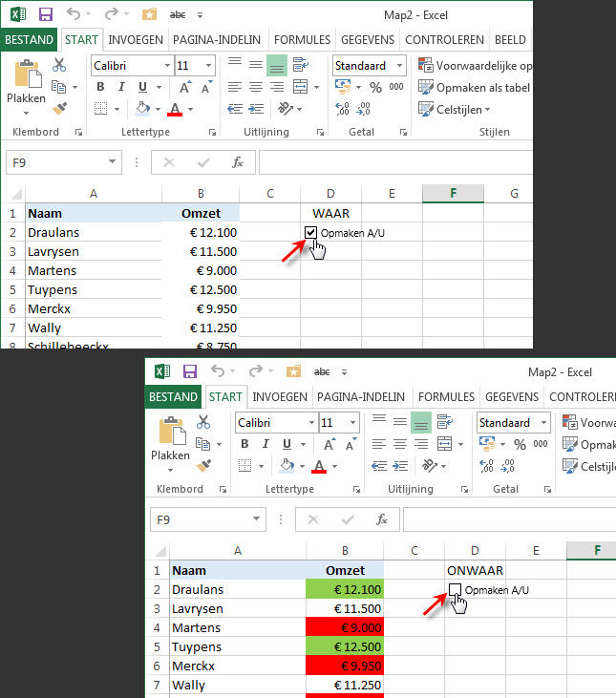Screen dimensions: 616x698
Task: Toggle Bold in bottom window
Action: coord(244,444)
